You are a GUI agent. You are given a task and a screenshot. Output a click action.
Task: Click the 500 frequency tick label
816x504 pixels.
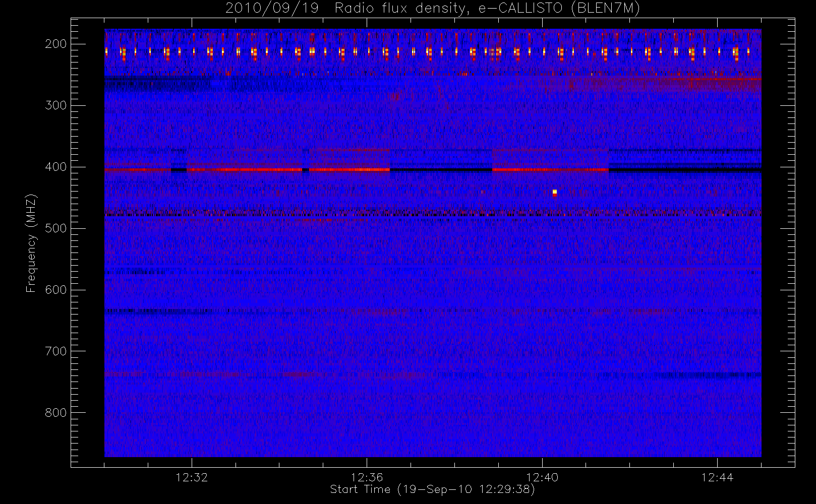pyautogui.click(x=55, y=228)
